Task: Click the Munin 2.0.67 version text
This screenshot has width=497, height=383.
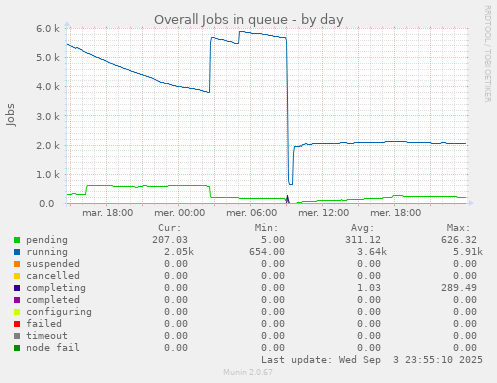Action: click(248, 372)
